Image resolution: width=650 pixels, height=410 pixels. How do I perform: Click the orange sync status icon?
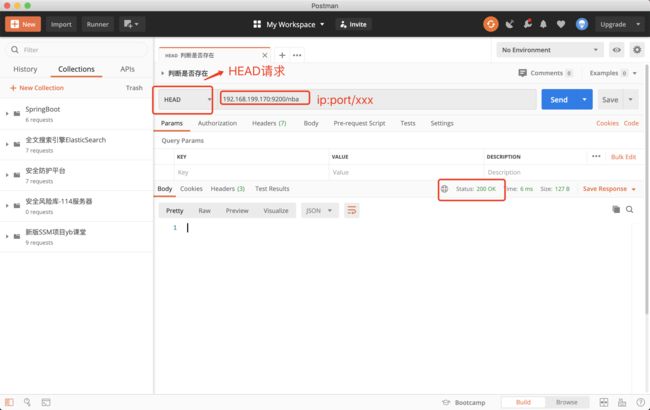pyautogui.click(x=491, y=24)
